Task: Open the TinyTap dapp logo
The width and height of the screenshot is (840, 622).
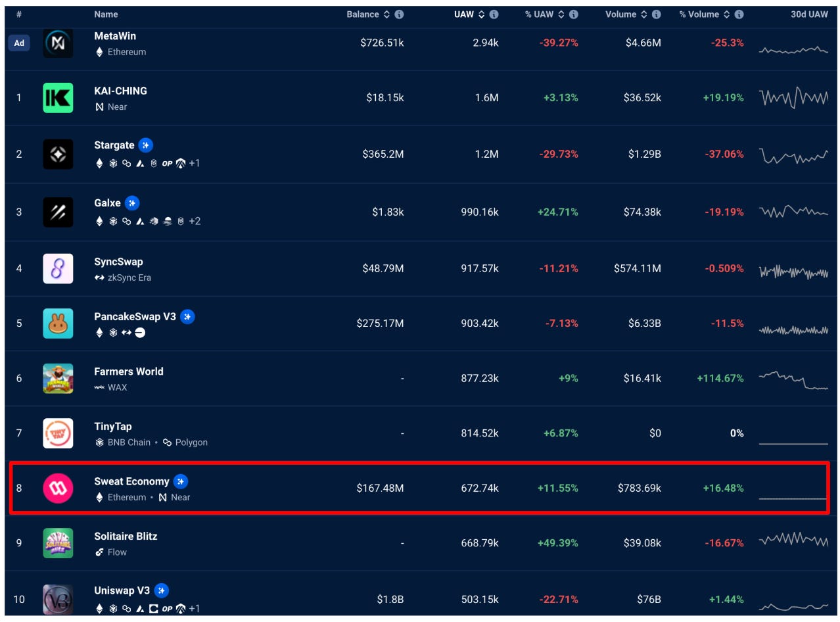Action: tap(58, 433)
